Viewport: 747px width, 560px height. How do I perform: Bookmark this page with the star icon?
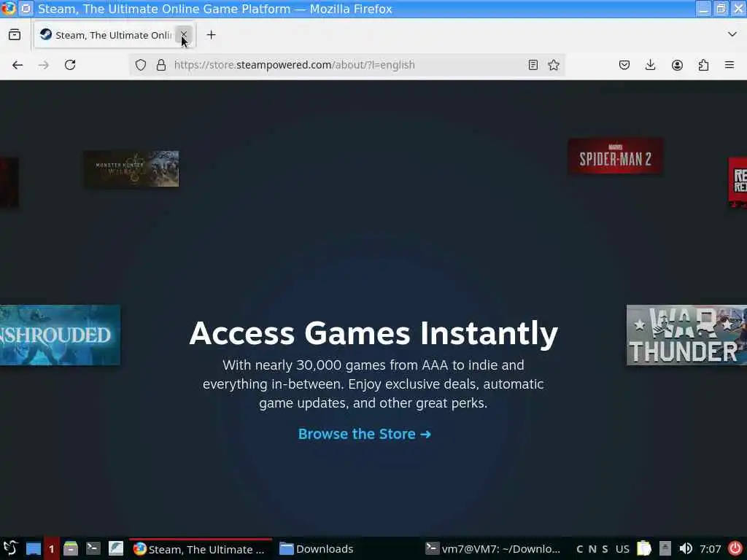(554, 65)
